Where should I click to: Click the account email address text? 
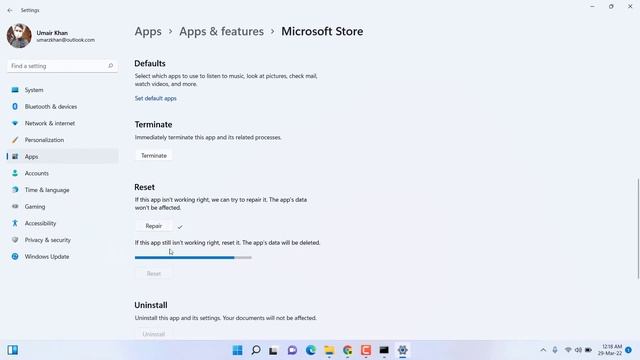point(66,40)
